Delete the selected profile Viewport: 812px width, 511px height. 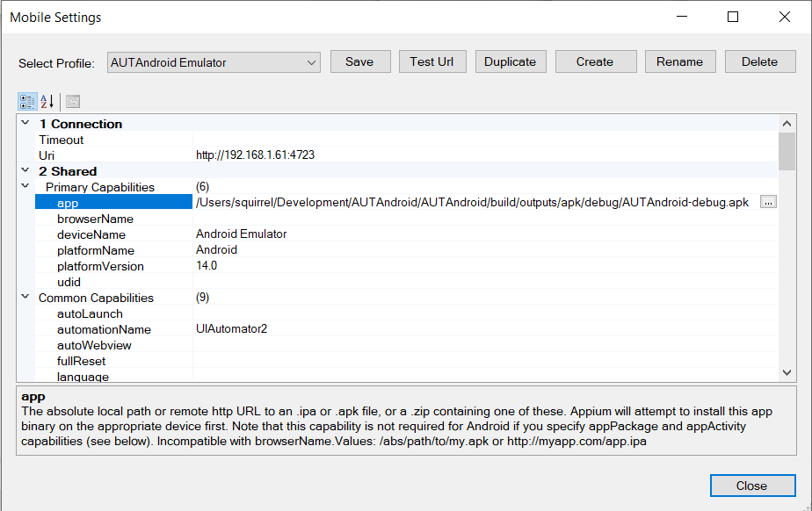point(759,61)
